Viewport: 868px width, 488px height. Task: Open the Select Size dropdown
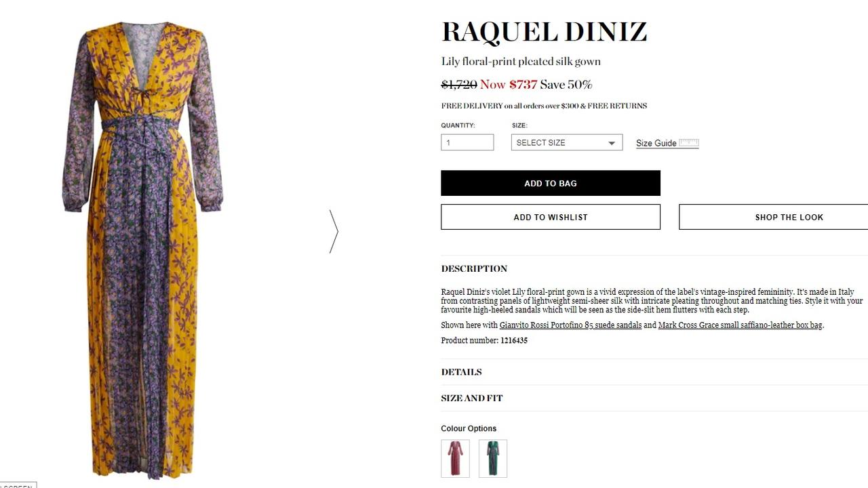567,142
